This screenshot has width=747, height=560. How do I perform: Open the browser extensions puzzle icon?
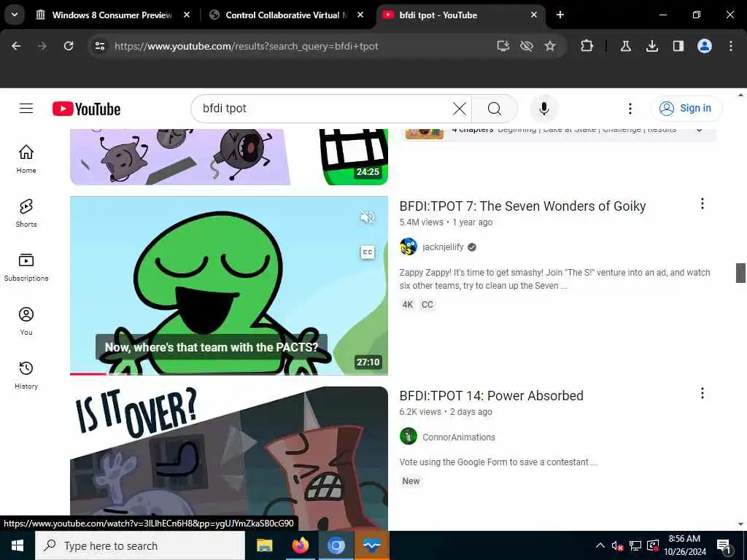tap(587, 46)
